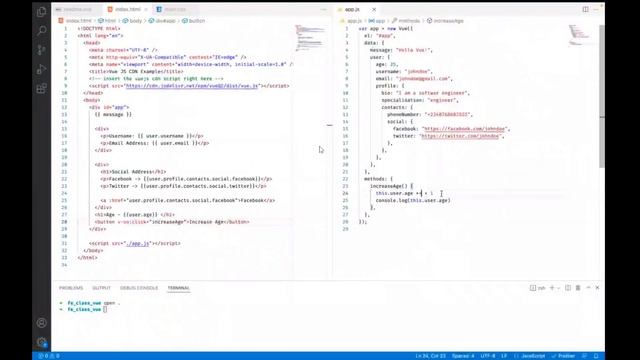This screenshot has height=360, width=640.
Task: Select the app.js editor tab
Action: tap(352, 9)
